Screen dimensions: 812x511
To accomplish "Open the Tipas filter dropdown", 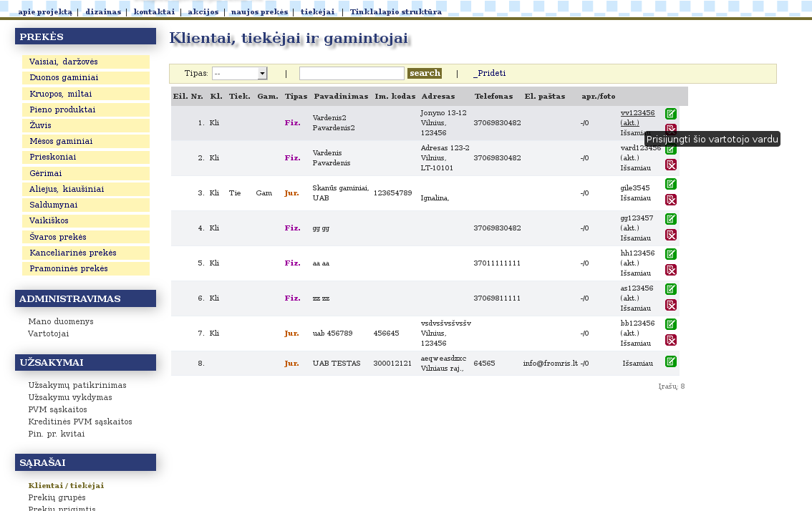I will click(239, 74).
